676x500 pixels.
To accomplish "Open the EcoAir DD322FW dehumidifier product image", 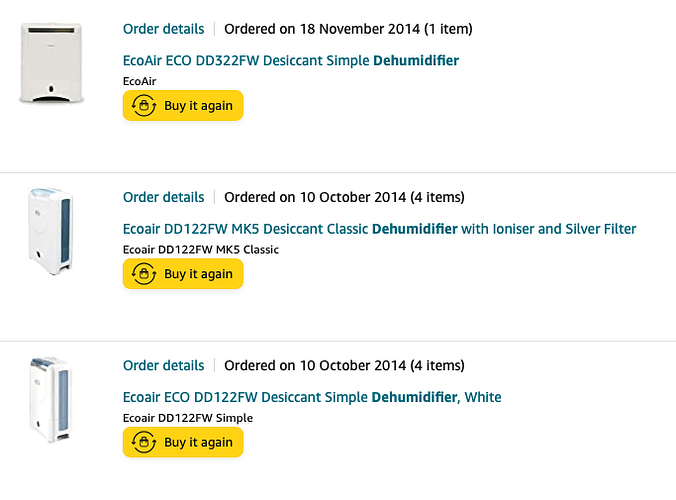I will point(51,64).
